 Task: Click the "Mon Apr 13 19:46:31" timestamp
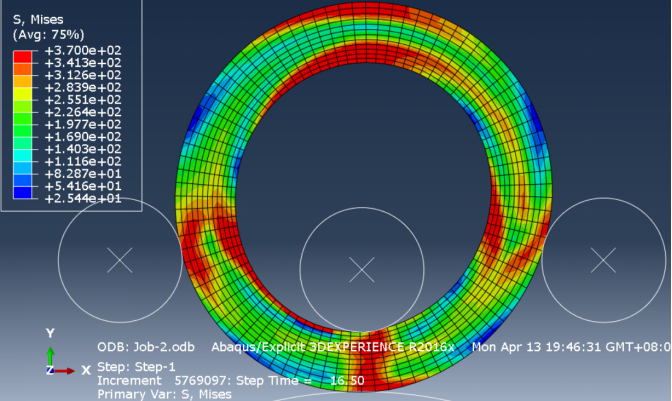(537, 347)
